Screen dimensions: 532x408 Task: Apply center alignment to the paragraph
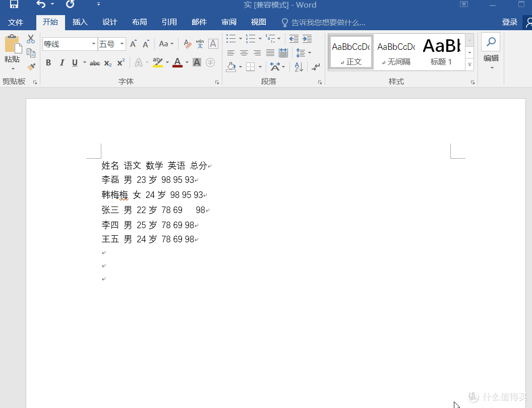[x=244, y=53]
